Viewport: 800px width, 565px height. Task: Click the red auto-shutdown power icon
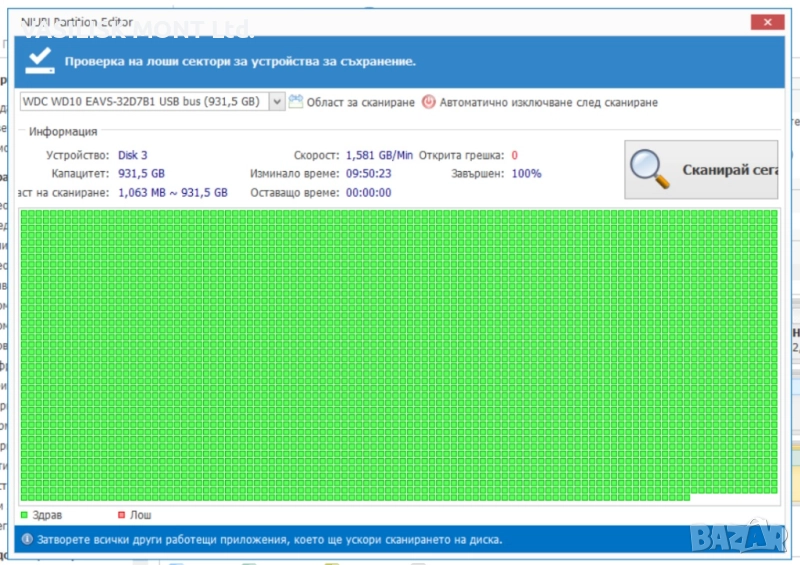(429, 102)
